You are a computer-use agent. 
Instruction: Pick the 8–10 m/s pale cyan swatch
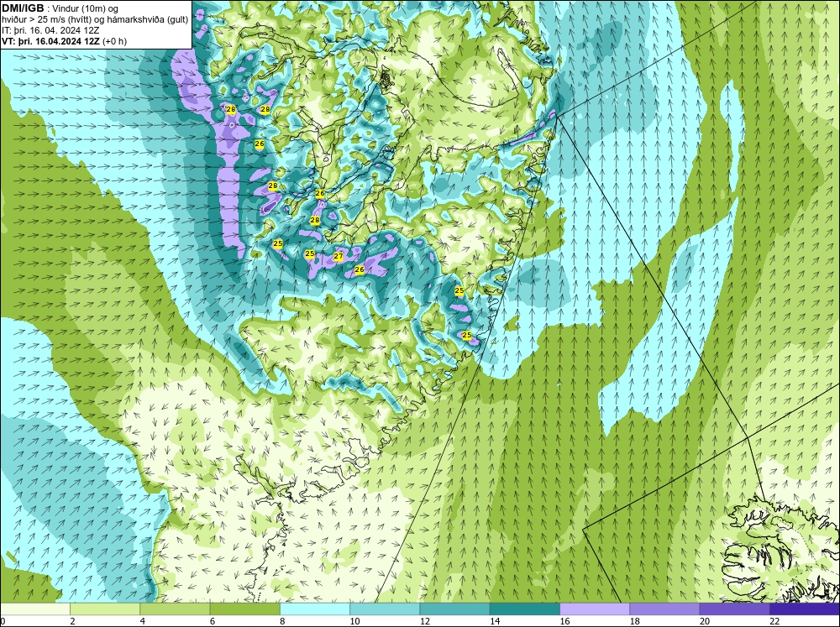pos(315,609)
